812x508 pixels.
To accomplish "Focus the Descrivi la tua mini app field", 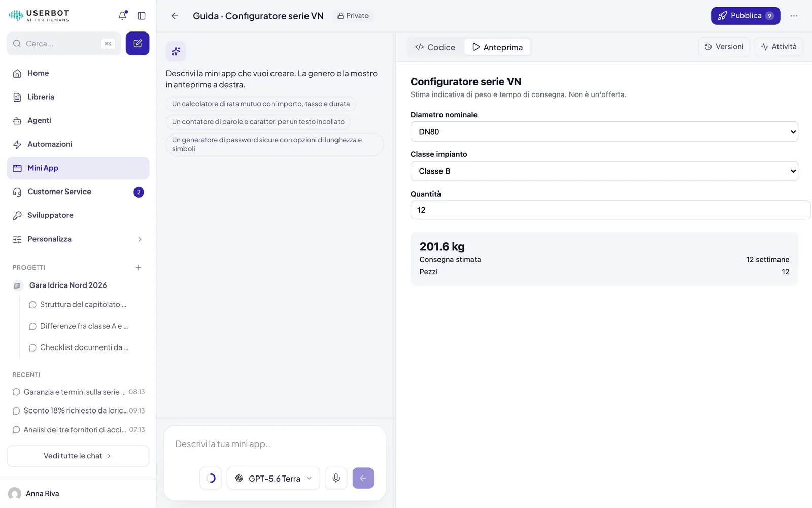I will [x=275, y=444].
